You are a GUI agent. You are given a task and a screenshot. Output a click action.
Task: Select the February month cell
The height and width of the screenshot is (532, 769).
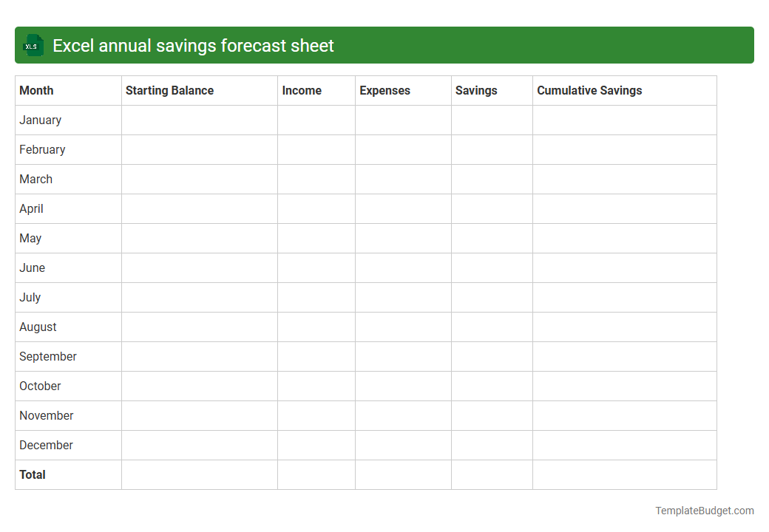coord(42,149)
